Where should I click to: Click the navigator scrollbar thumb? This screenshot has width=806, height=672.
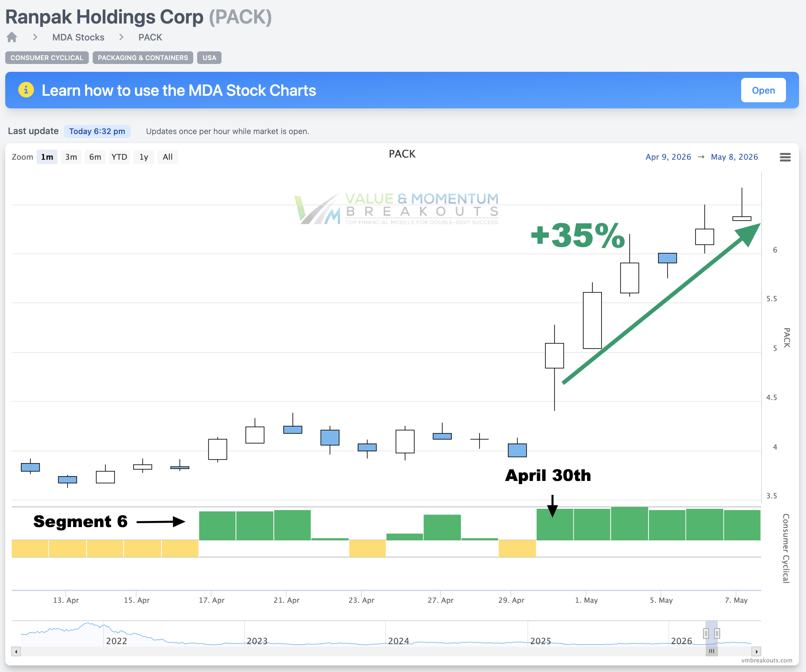pos(712,652)
